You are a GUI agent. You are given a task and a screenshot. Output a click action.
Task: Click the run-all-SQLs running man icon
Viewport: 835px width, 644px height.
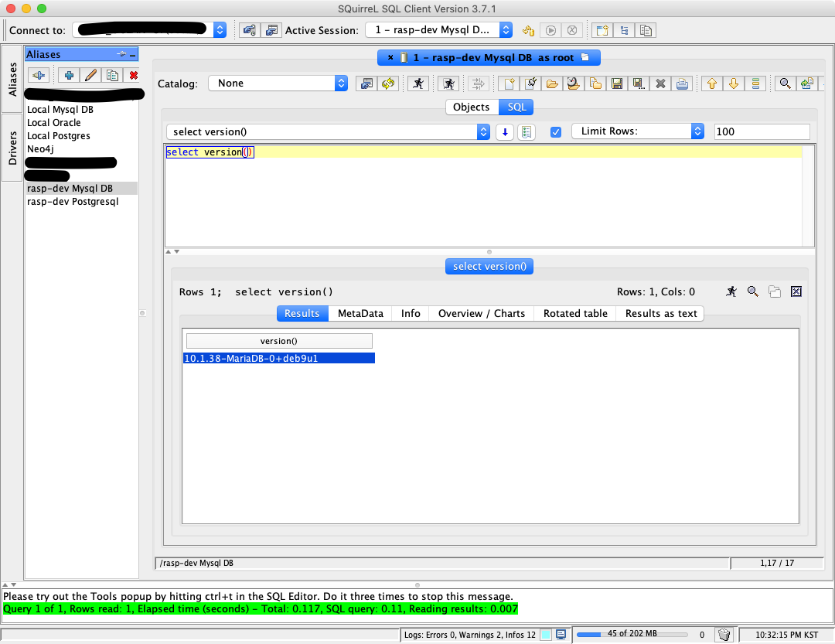coord(449,83)
